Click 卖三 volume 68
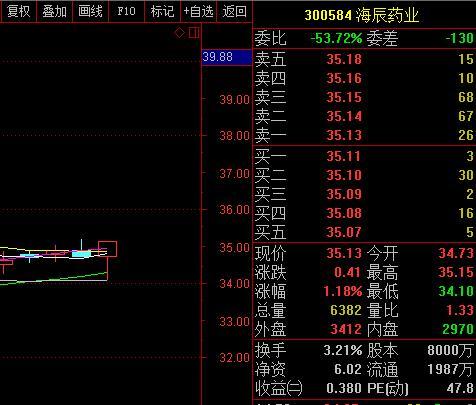This screenshot has height=405, width=476. 466,97
